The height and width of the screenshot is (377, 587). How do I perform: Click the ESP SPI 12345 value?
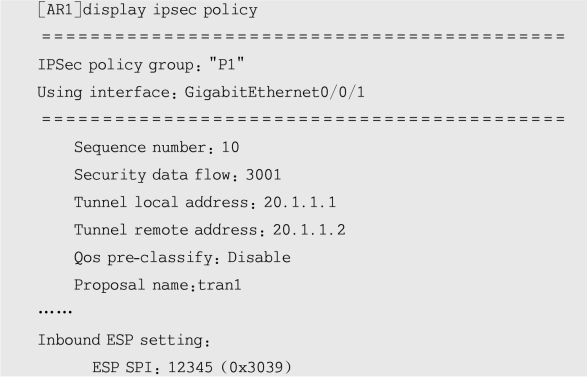tap(191, 367)
